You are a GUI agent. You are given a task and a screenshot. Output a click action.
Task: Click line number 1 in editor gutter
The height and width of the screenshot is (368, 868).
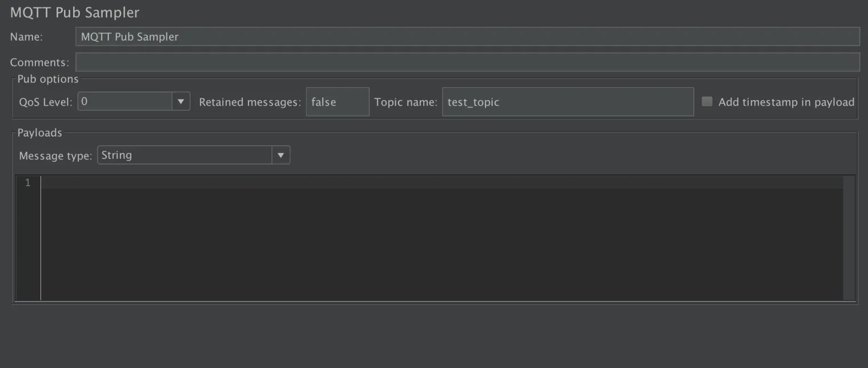tap(27, 183)
